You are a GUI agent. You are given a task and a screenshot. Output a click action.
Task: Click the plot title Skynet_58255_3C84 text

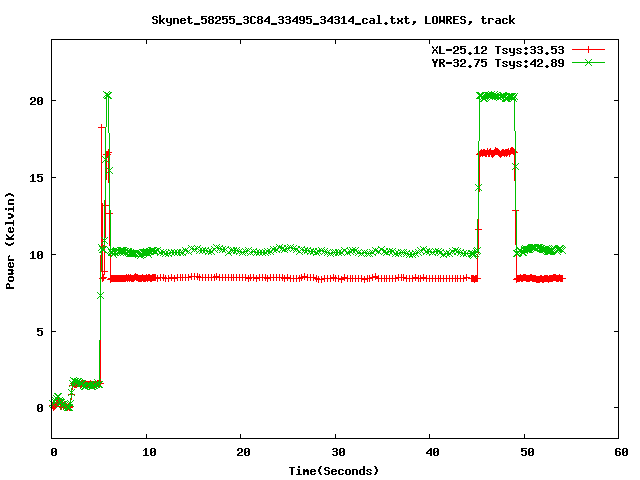(333, 20)
